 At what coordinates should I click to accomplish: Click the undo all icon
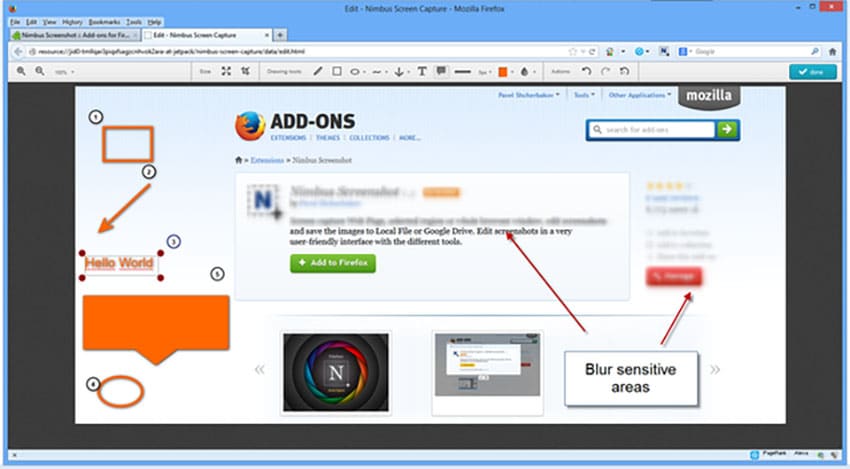pyautogui.click(x=624, y=71)
